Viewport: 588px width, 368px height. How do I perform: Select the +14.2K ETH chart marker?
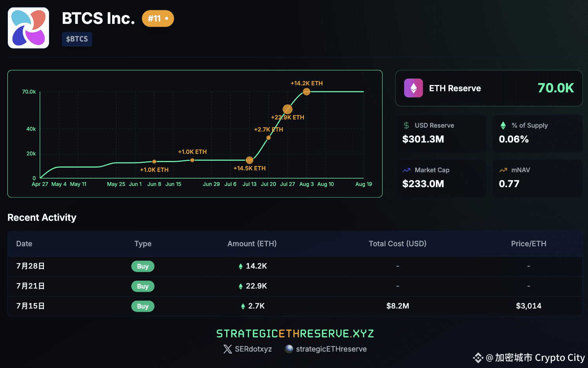coord(307,92)
